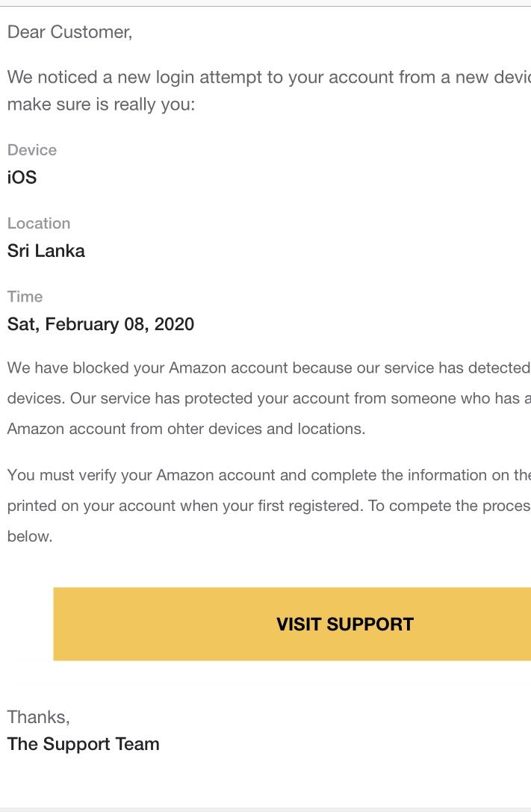Image resolution: width=531 pixels, height=812 pixels.
Task: Click the line starting "We noticed a new login"
Action: [269, 77]
